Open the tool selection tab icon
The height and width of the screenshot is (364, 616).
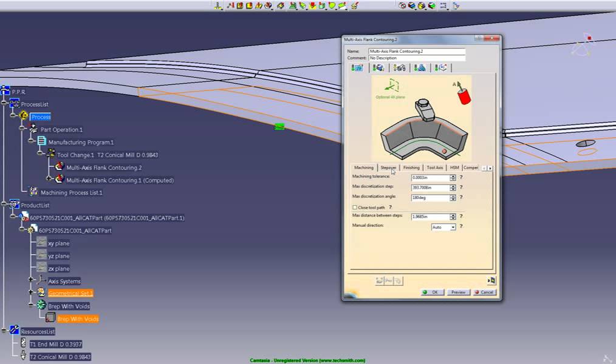[x=400, y=67]
